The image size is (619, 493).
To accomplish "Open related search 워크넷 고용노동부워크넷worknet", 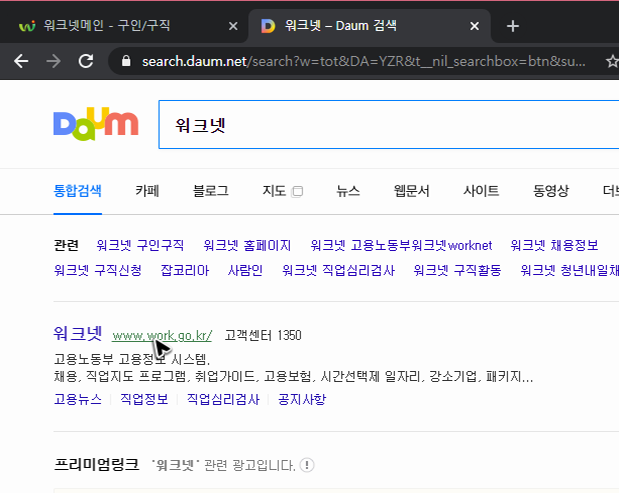I will coord(401,245).
